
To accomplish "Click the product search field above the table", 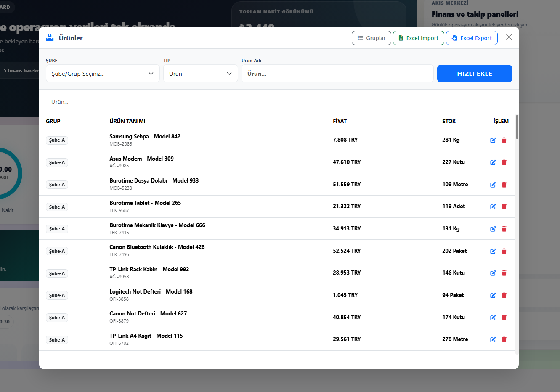I will click(279, 102).
